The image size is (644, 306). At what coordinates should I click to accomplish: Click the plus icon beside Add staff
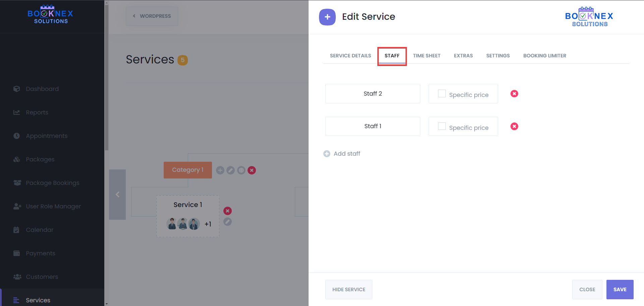click(327, 154)
